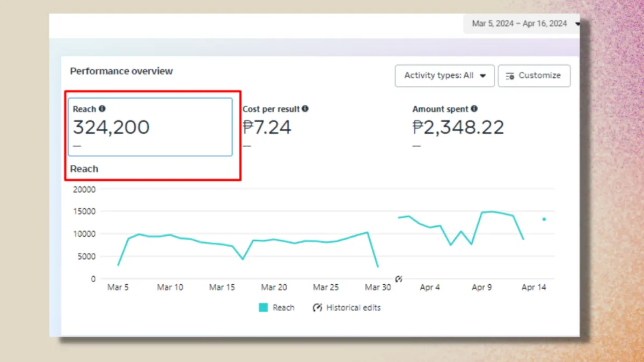Click the Apr 4 axis label
The height and width of the screenshot is (362, 644).
click(x=430, y=287)
